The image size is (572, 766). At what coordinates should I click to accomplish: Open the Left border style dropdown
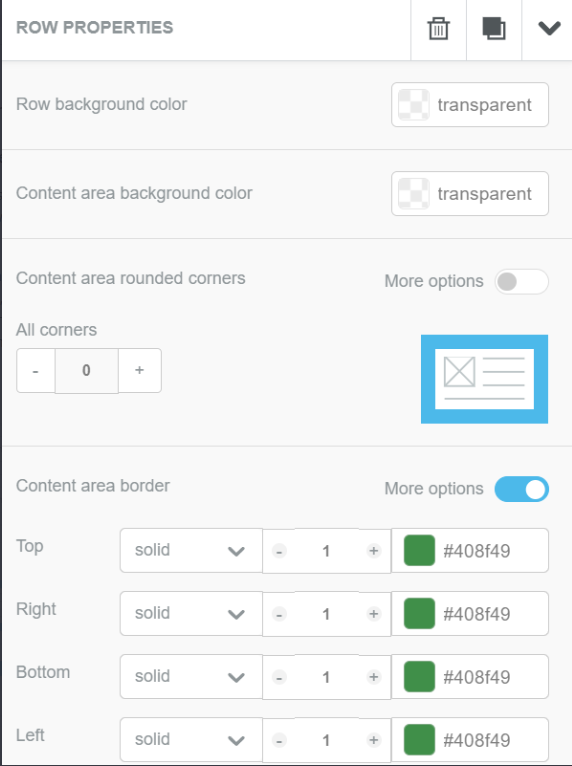191,740
